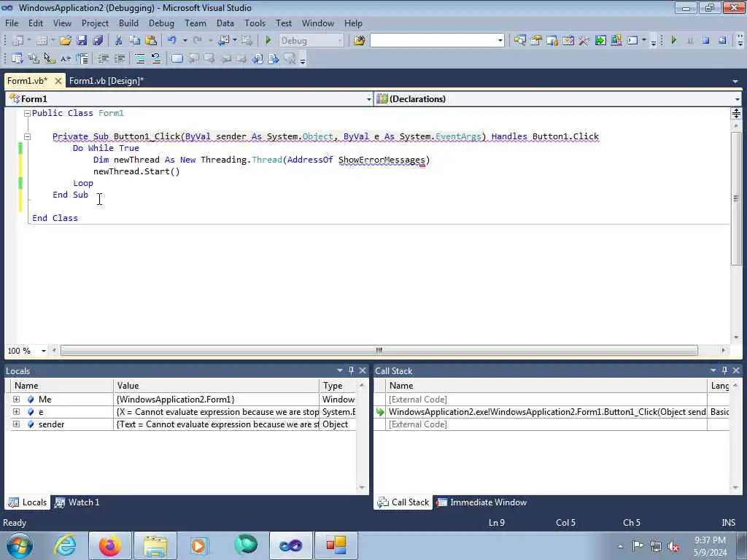
Task: Switch to the Watch 1 tab
Action: click(77, 502)
